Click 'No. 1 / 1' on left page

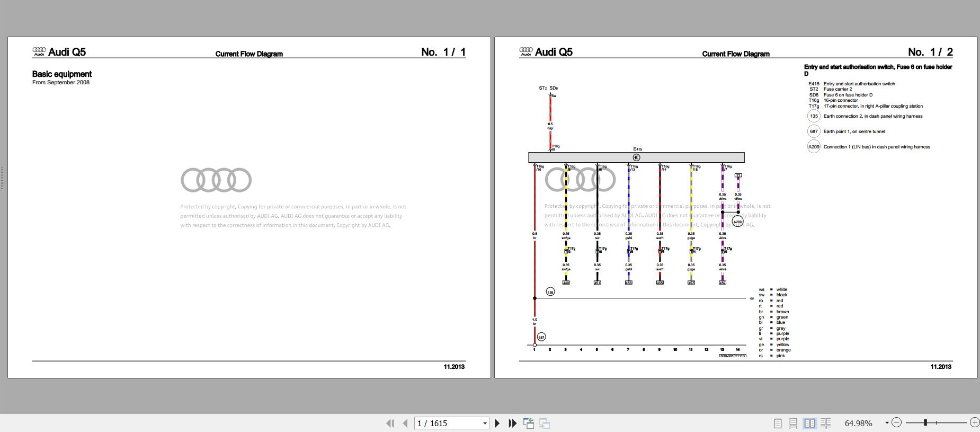[x=443, y=52]
